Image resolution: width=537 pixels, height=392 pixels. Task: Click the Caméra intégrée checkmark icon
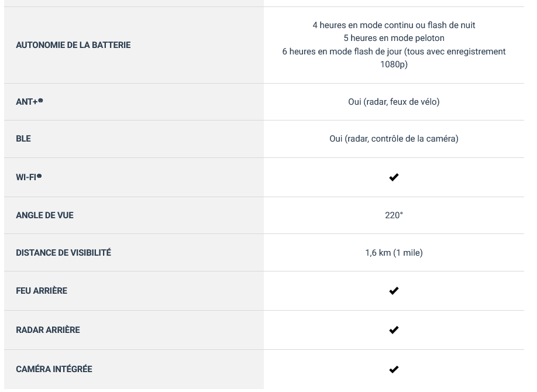point(394,369)
